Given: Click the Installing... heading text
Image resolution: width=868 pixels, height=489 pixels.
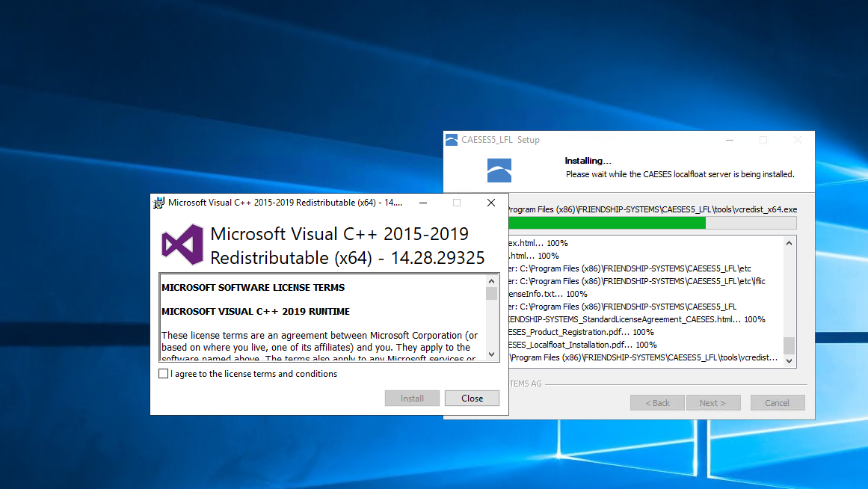Looking at the screenshot, I should point(588,161).
